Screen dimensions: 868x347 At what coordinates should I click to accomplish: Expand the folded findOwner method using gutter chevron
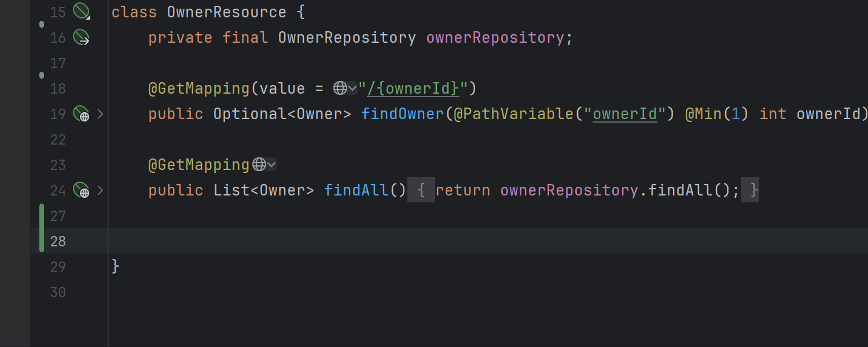click(100, 114)
